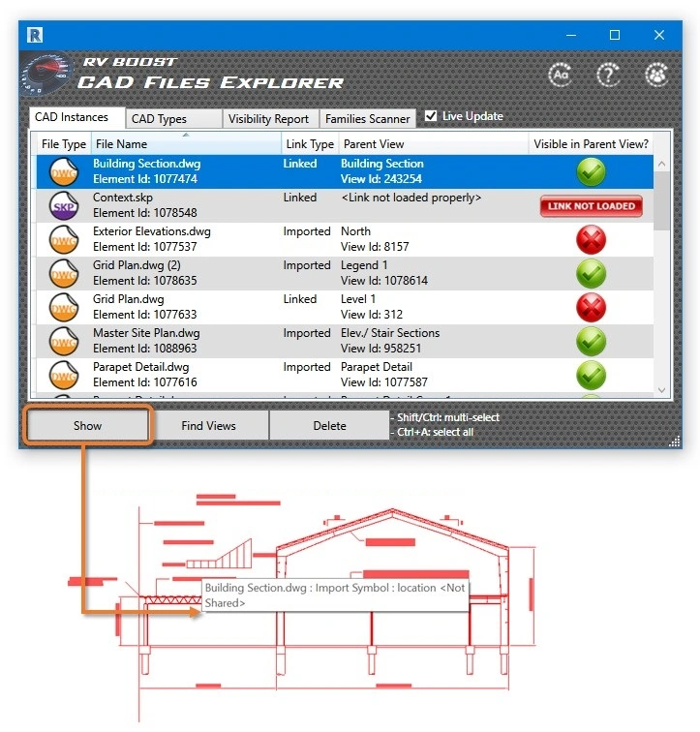Click the Delete button
This screenshot has width=700, height=732.
click(329, 425)
